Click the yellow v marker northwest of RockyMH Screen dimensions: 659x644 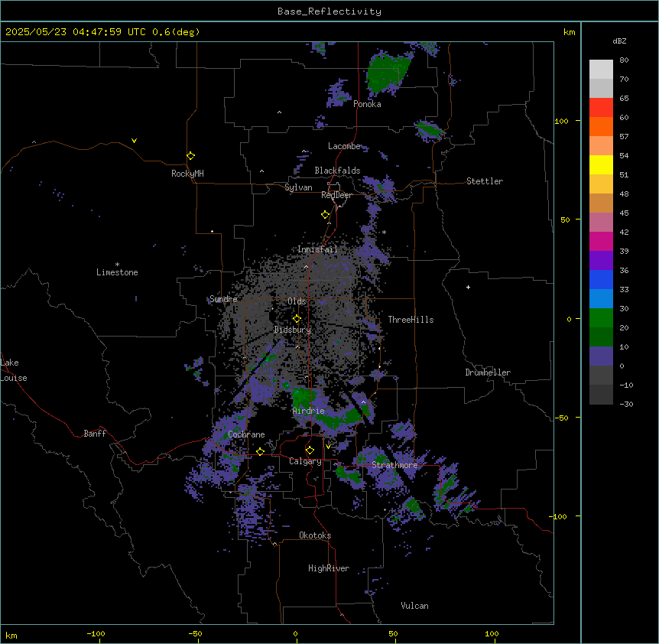[134, 141]
